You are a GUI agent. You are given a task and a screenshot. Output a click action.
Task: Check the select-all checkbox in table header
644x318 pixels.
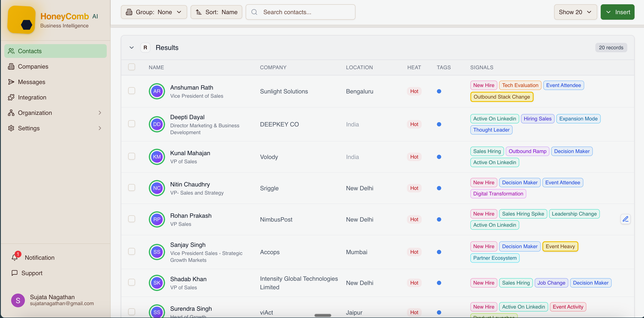132,67
